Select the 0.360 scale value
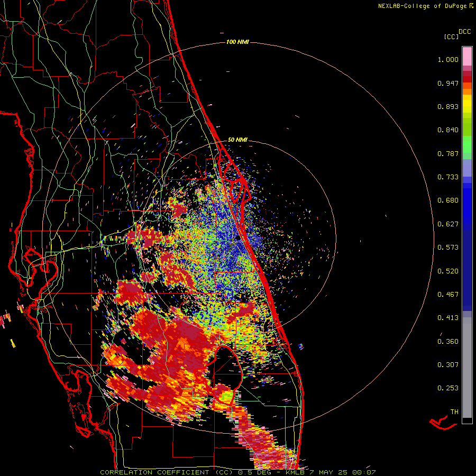Viewport: 476px width, 476px height. 448,341
